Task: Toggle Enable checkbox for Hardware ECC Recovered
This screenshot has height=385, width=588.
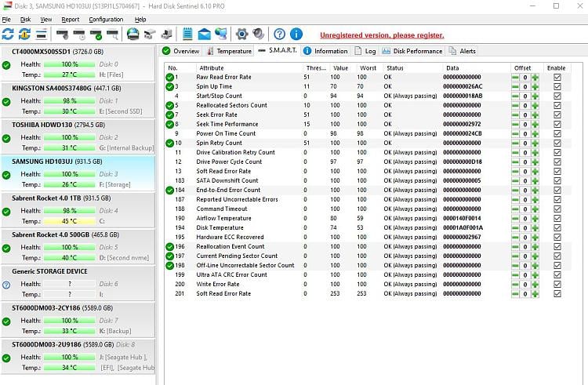Action: 557,238
